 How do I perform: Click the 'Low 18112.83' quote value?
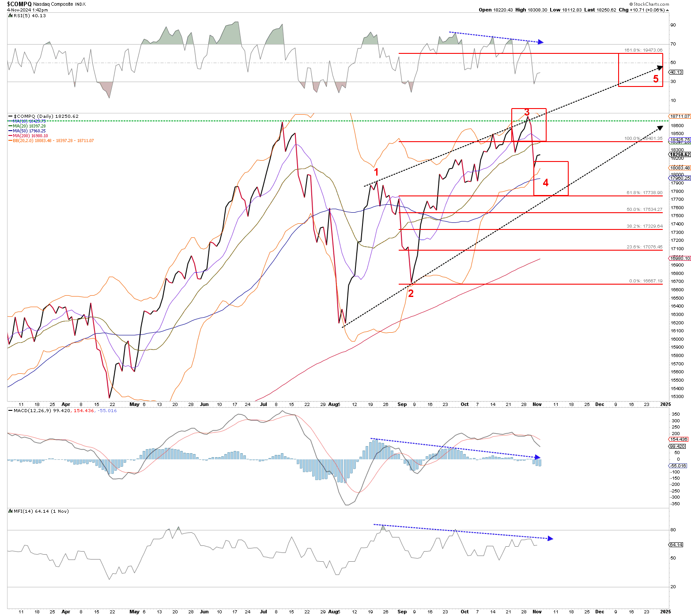pyautogui.click(x=566, y=10)
